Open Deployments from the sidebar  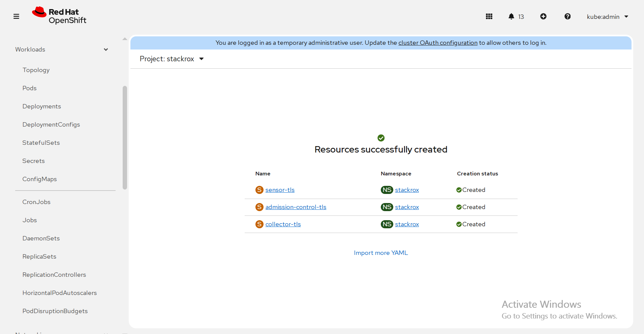42,106
